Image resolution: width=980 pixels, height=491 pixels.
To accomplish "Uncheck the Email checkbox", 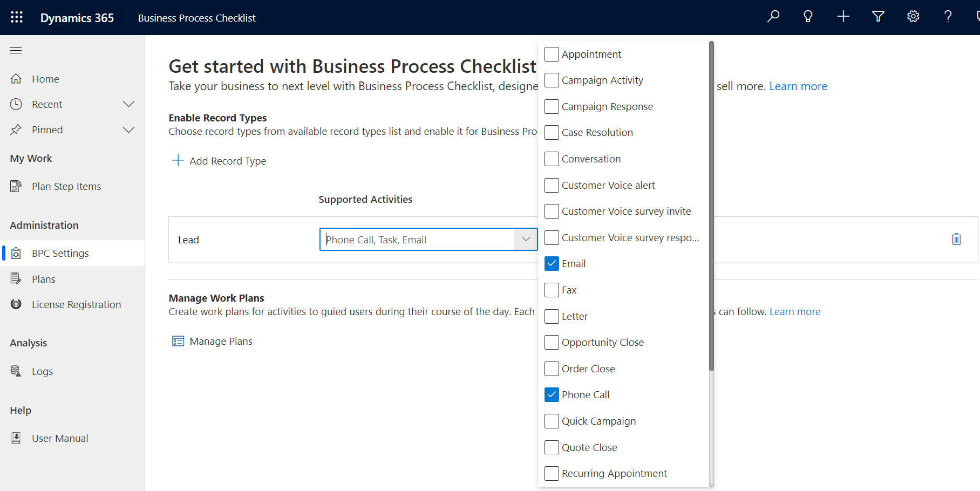I will click(x=552, y=263).
